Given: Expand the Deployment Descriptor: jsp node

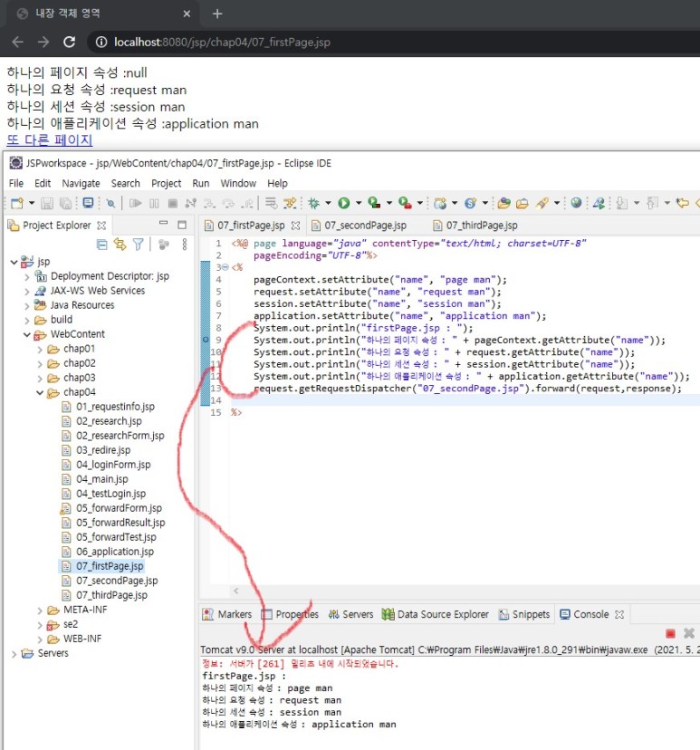Looking at the screenshot, I should coord(27,276).
